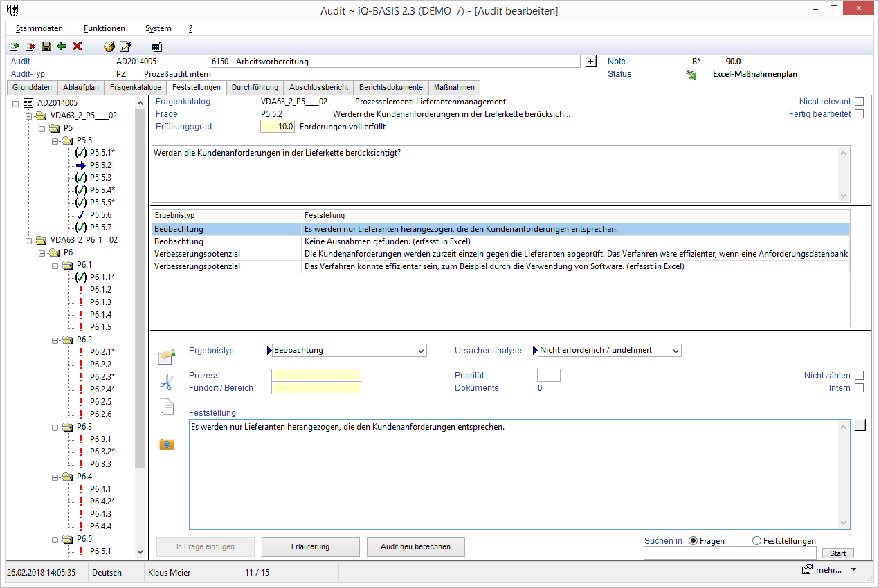Collapse the VDA63_2_P5___02 node
The image size is (879, 588).
click(x=28, y=116)
